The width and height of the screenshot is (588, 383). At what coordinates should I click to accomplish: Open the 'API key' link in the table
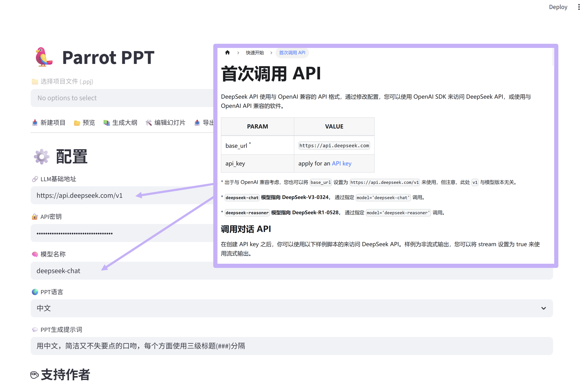(x=341, y=163)
